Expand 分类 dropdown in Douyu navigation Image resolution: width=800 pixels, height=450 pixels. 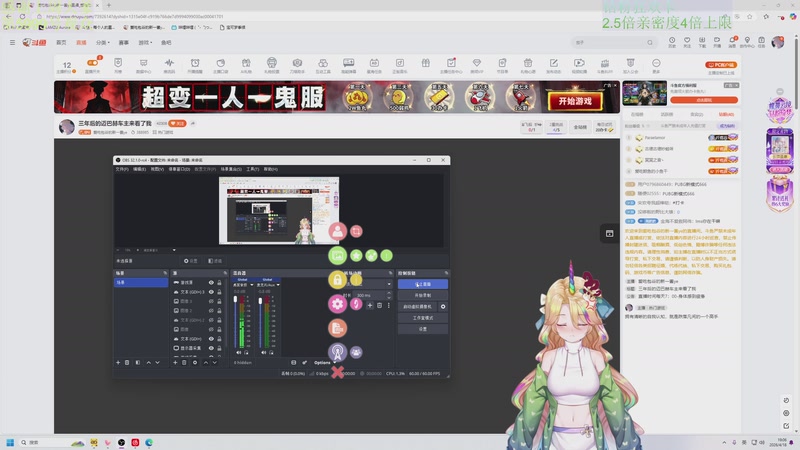click(103, 43)
